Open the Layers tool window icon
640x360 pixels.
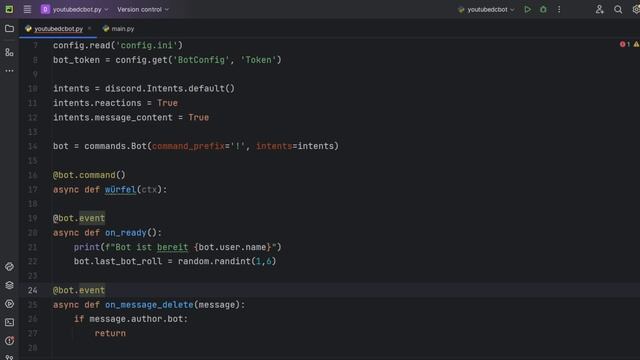9,285
